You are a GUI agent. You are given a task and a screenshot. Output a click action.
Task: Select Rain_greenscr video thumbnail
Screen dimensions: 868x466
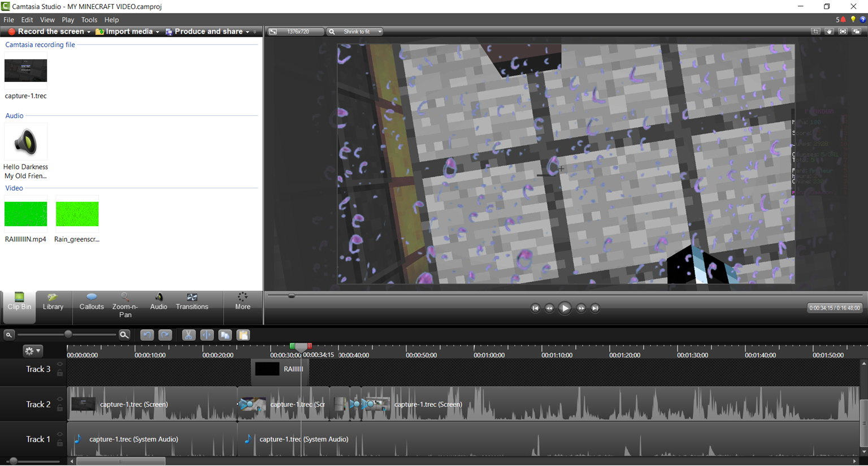(77, 214)
